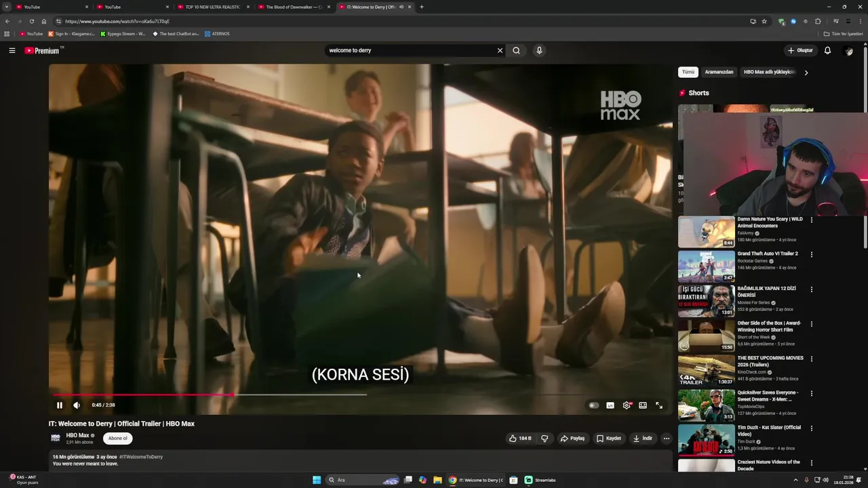Bookmark this page with star icon

[764, 21]
